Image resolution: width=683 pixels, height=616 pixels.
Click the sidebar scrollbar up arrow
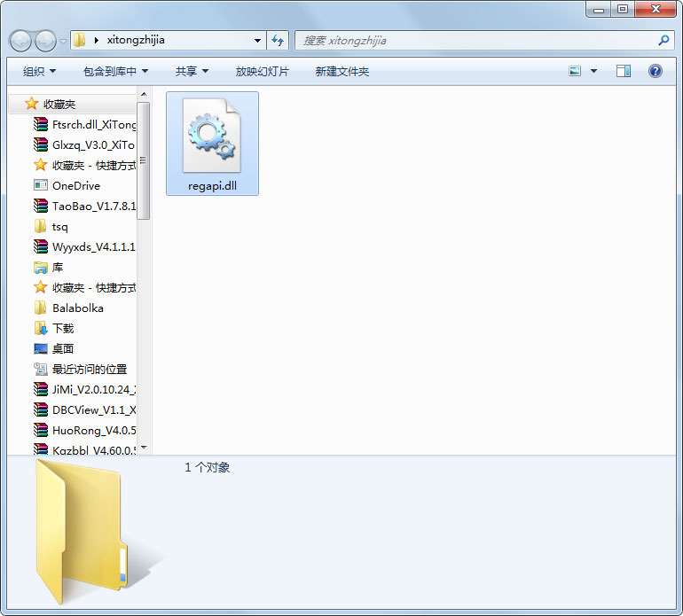pyautogui.click(x=144, y=94)
